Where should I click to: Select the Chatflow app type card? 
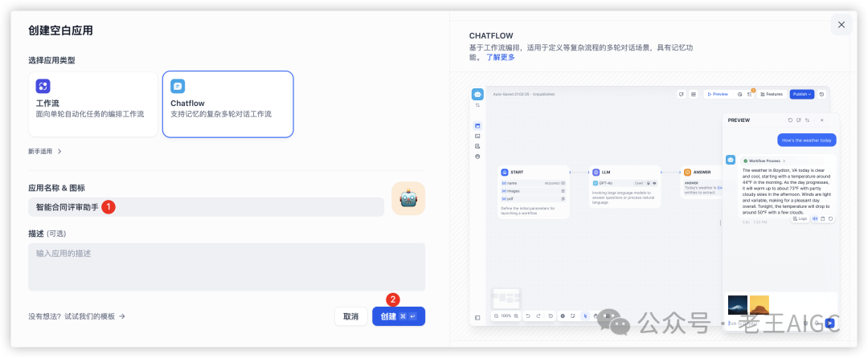point(227,104)
